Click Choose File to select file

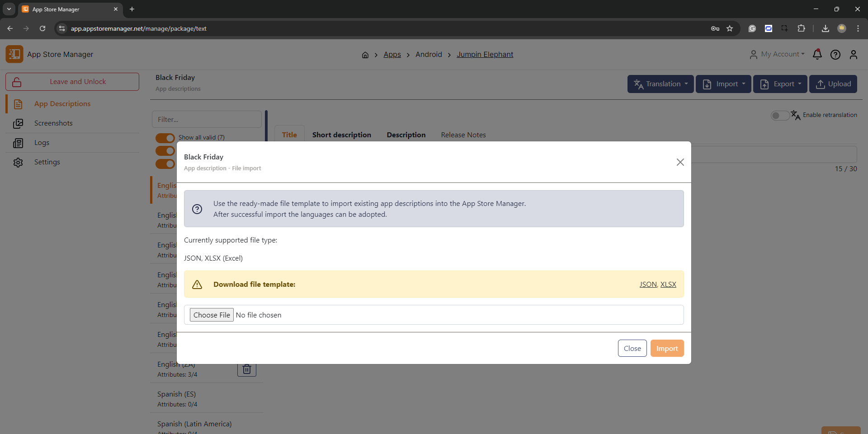coord(212,315)
